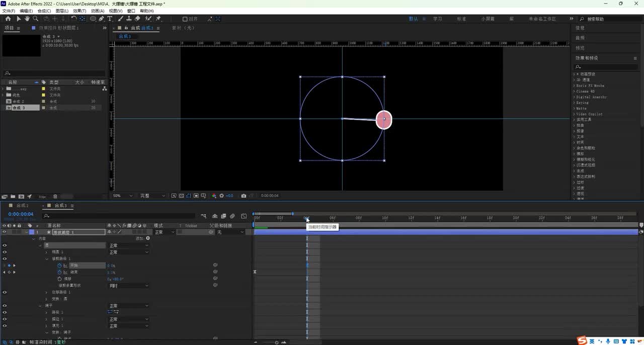Hide 形状图层 1 layer with eye icon
This screenshot has height=345, width=644.
pyautogui.click(x=5, y=232)
